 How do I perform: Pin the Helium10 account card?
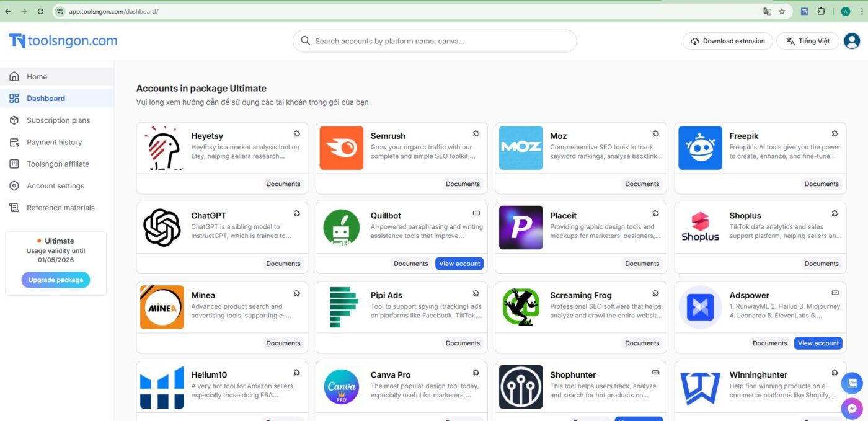[x=297, y=372]
